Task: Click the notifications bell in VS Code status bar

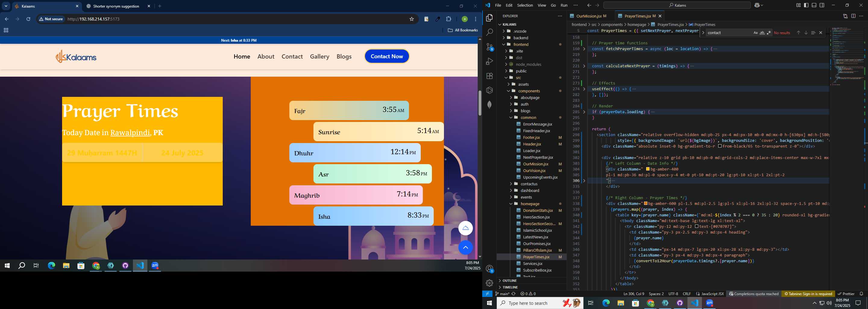Action: pyautogui.click(x=861, y=294)
